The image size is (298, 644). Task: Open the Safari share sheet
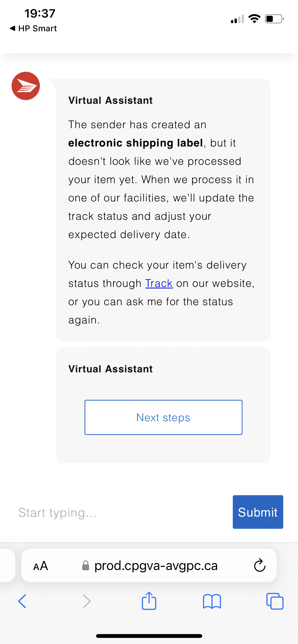(149, 601)
